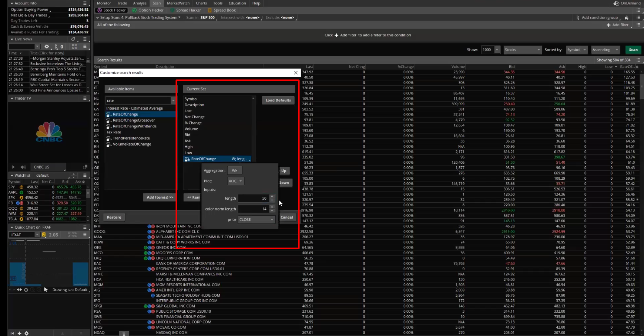Select TrendPersistenceRate in Available Items

131,138
